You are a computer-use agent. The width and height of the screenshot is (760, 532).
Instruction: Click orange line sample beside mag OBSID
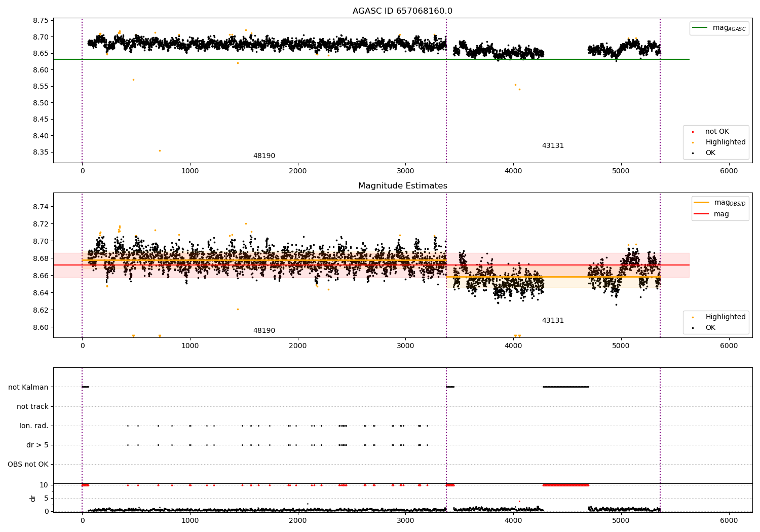pos(702,203)
